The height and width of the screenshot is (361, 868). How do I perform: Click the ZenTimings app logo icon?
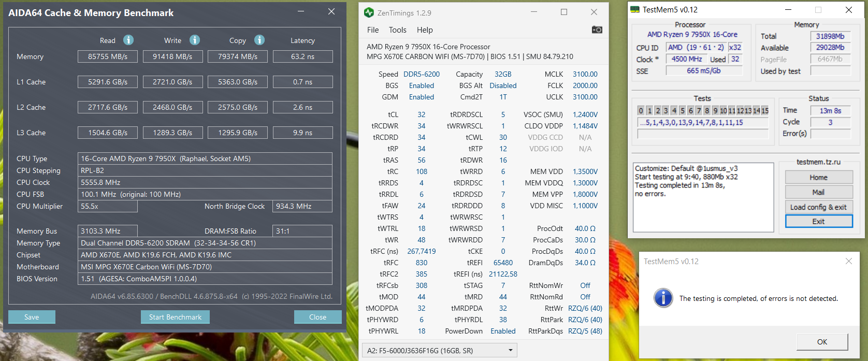click(x=369, y=12)
